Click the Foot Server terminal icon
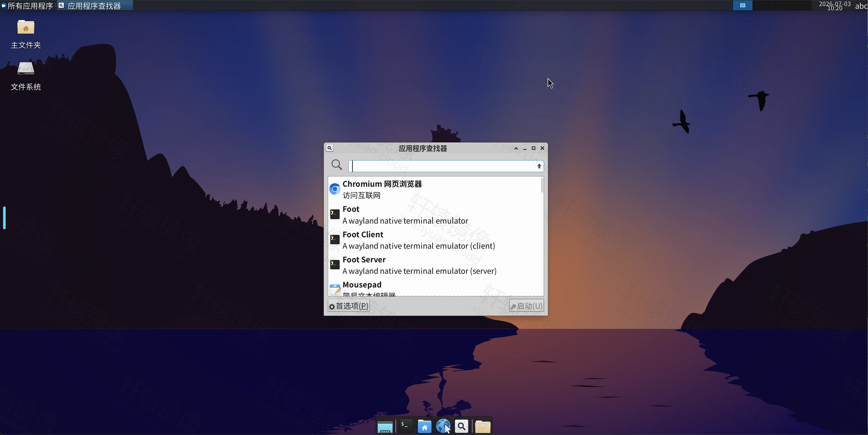Screen dimensions: 868x435 pyautogui.click(x=335, y=265)
